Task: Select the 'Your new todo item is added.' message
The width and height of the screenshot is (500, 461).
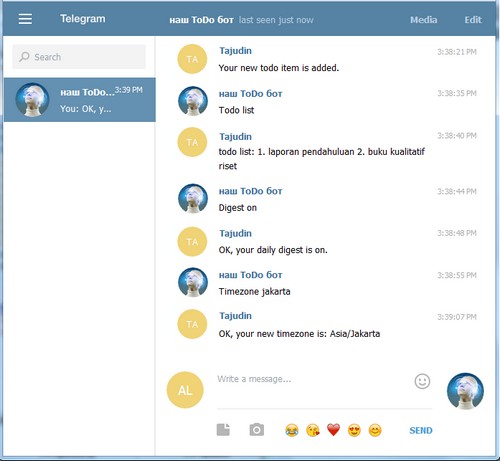Action: (279, 68)
